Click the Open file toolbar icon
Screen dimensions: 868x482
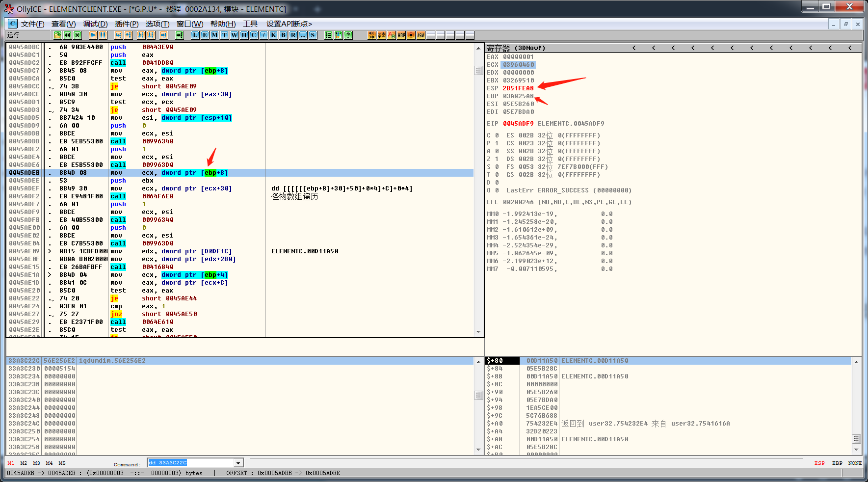58,35
